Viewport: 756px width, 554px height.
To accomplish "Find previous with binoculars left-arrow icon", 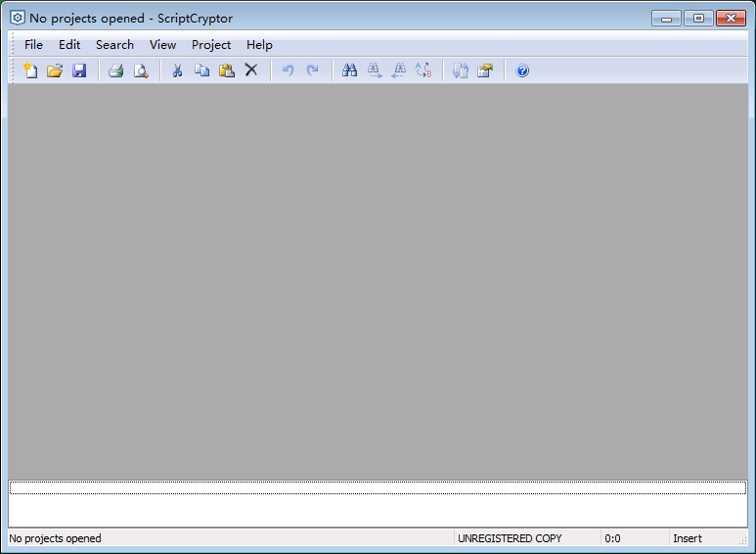I will point(399,70).
